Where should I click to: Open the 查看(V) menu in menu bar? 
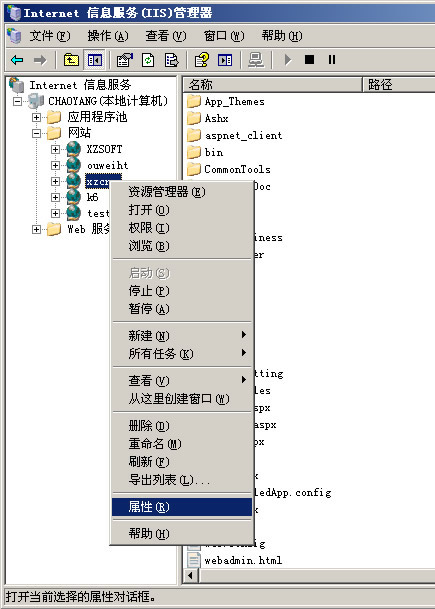pos(165,36)
